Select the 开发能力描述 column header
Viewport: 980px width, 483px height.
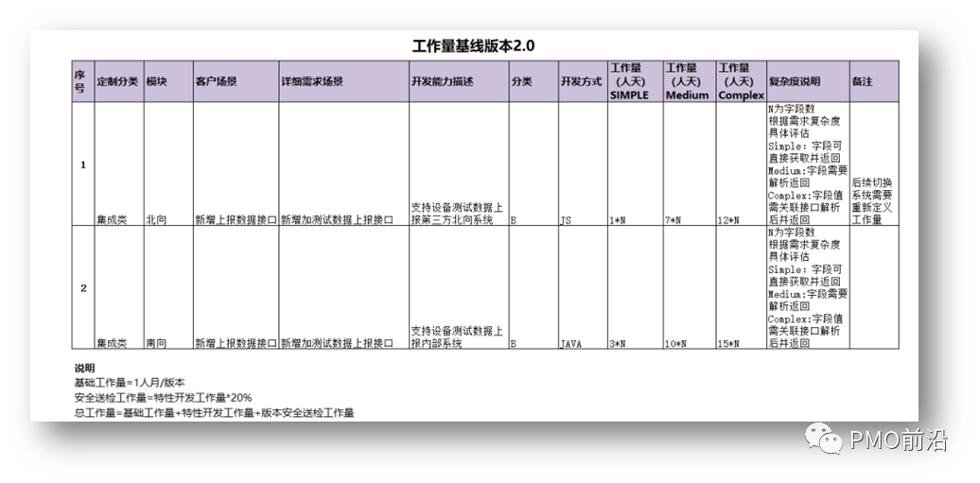tap(459, 82)
